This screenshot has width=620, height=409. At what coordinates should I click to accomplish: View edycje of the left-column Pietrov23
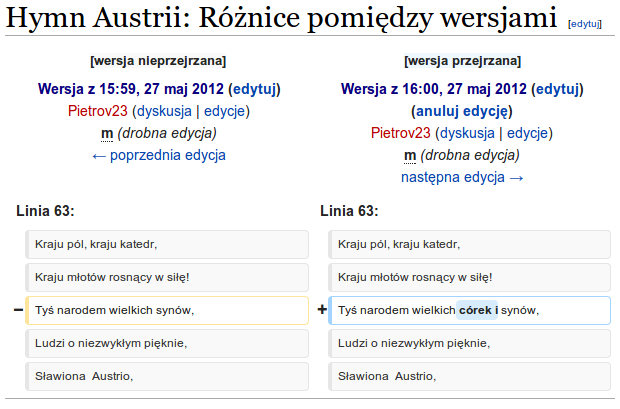224,111
